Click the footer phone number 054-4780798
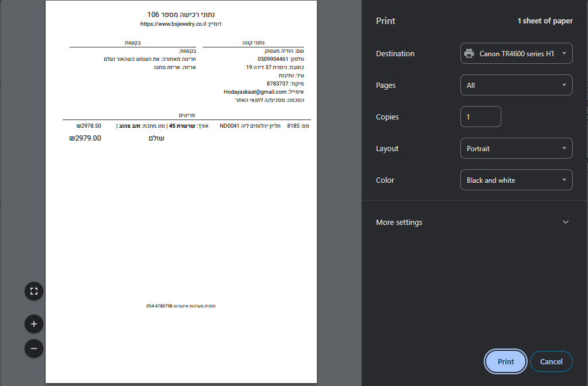The image size is (588, 386). [x=159, y=306]
